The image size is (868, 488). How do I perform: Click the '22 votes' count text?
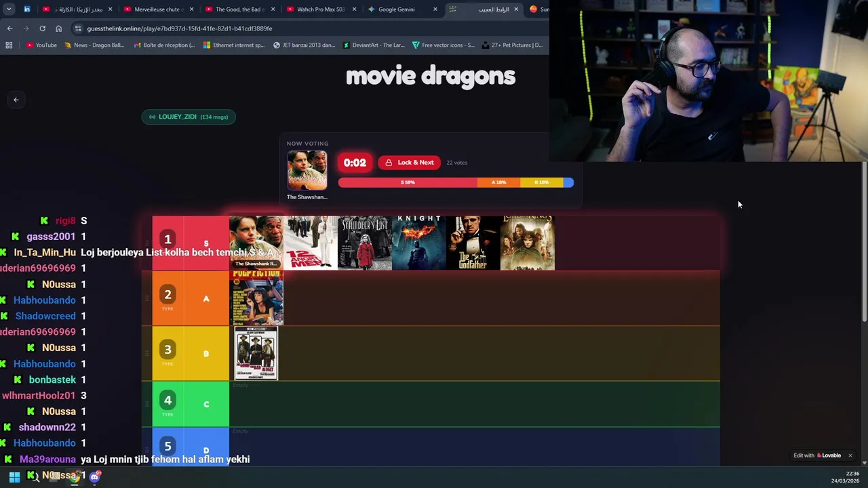tap(456, 163)
